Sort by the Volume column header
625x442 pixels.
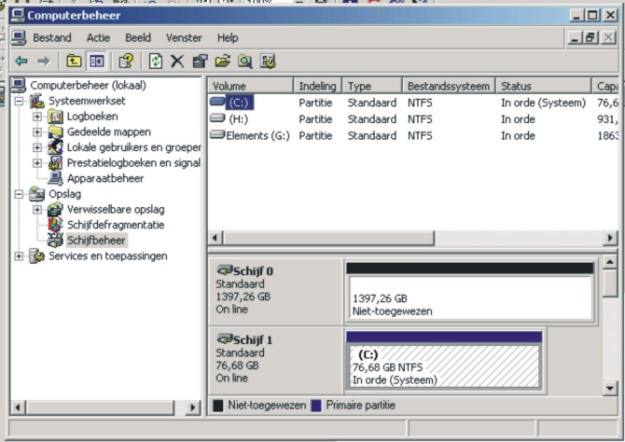[x=251, y=86]
